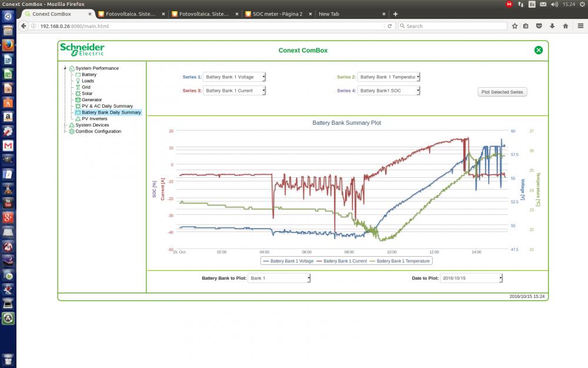The width and height of the screenshot is (588, 368).
Task: Toggle Battery Bank 1 Current legend entry
Action: click(341, 261)
